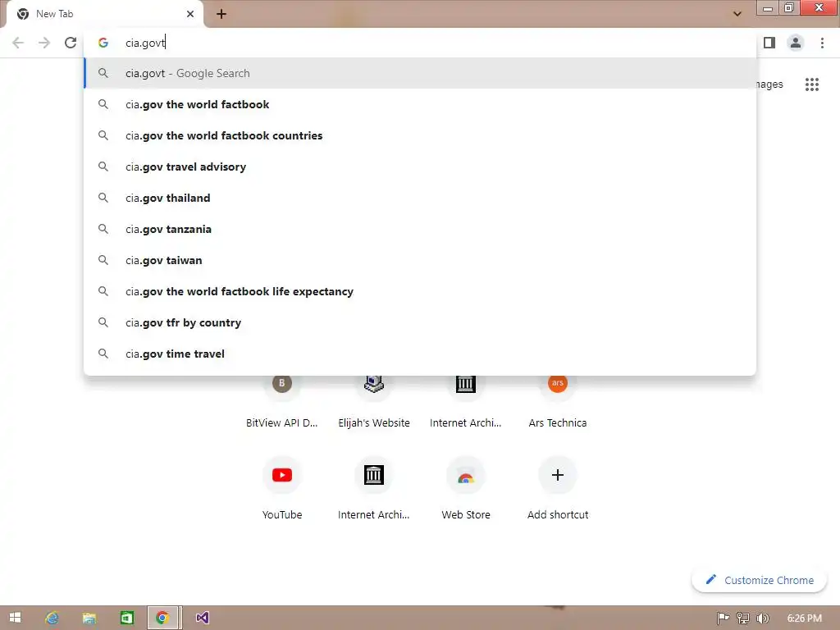The height and width of the screenshot is (630, 840).
Task: Choose 'cia.gov tfr by country' suggestion
Action: 420,322
